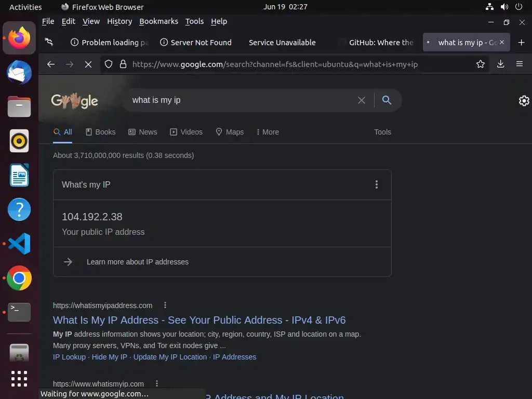The width and height of the screenshot is (532, 399).
Task: Open the Edit menu
Action: coord(69,21)
